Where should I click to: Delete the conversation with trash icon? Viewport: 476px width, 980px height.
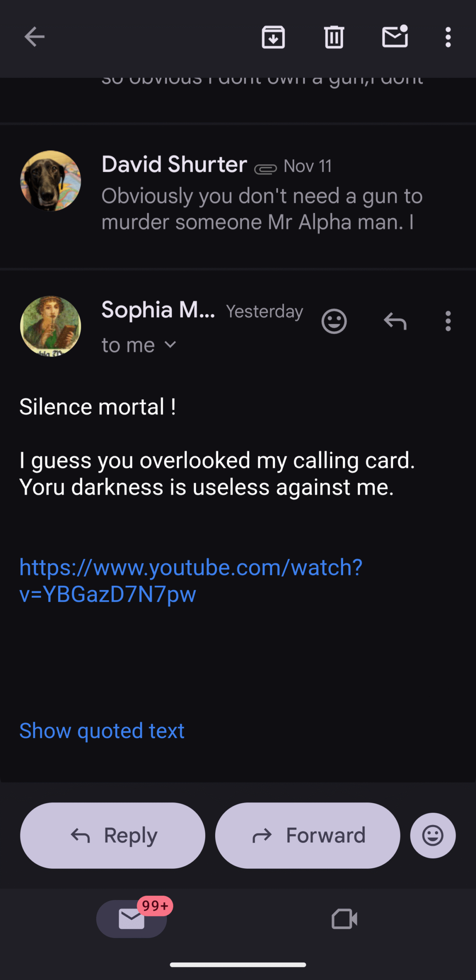tap(334, 37)
